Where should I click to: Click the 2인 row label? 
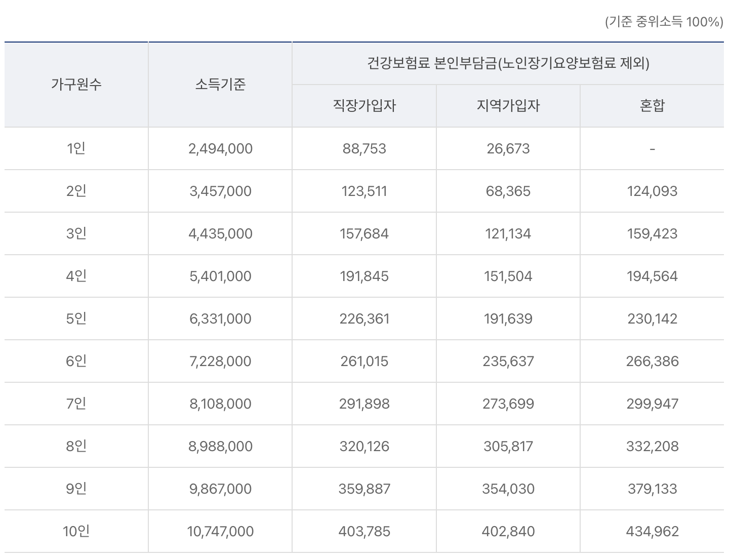(x=76, y=191)
